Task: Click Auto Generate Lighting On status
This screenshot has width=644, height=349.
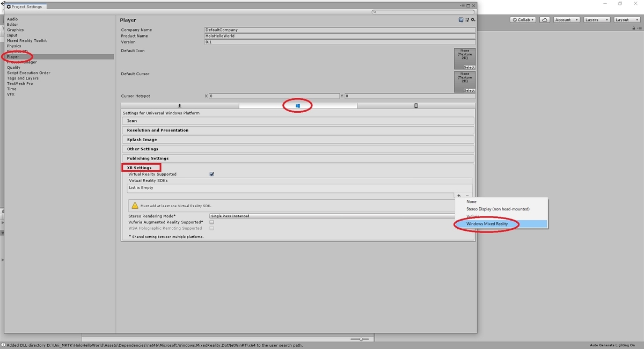Action: [x=612, y=345]
